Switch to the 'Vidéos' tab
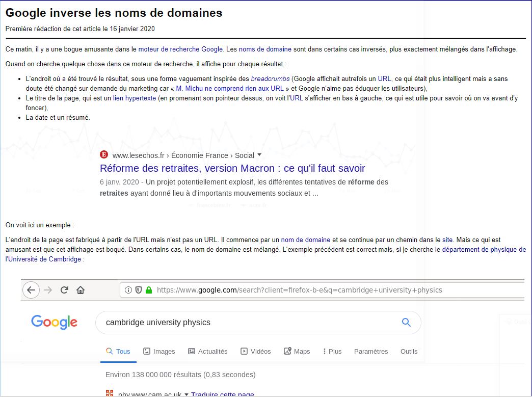This screenshot has width=532, height=397. pyautogui.click(x=255, y=352)
